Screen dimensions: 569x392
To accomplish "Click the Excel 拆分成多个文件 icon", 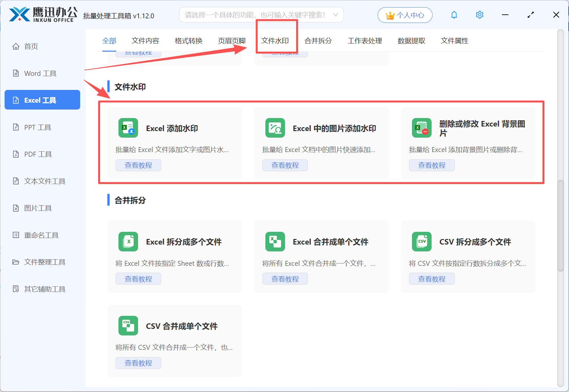I will (128, 242).
